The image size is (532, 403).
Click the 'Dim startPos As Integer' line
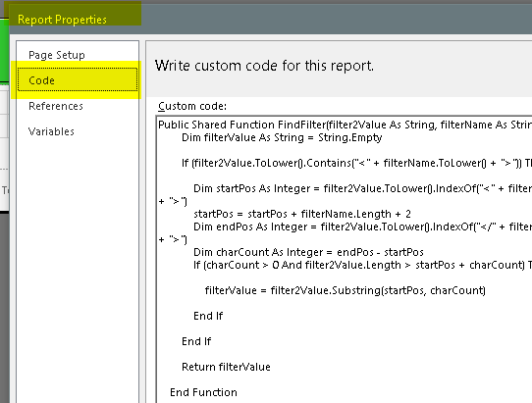pyautogui.click(x=363, y=188)
